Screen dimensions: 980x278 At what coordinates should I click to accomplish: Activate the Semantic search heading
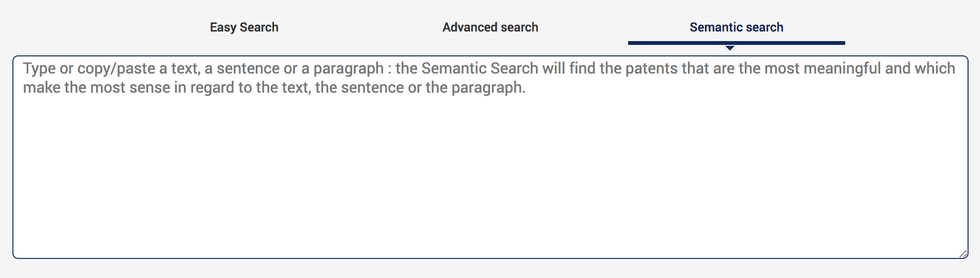coord(736,27)
